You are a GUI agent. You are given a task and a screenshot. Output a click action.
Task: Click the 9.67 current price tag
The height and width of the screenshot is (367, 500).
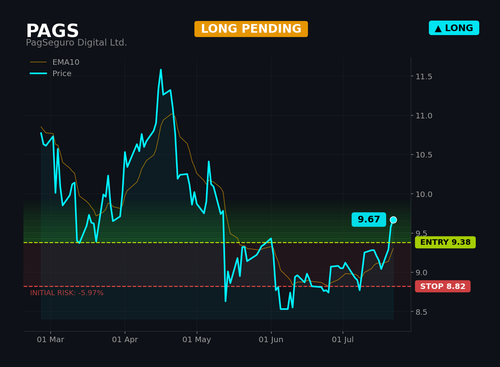pos(369,219)
